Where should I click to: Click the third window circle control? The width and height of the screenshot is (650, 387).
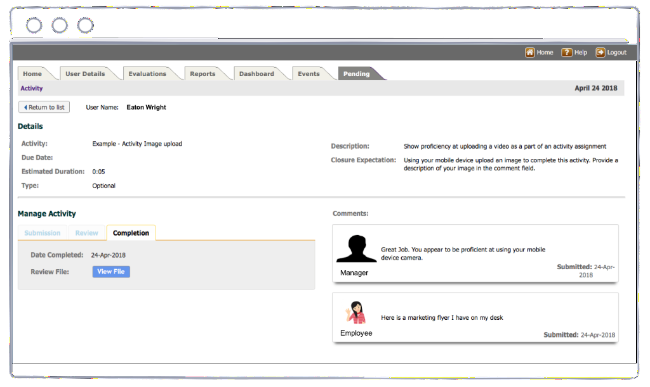[x=85, y=25]
